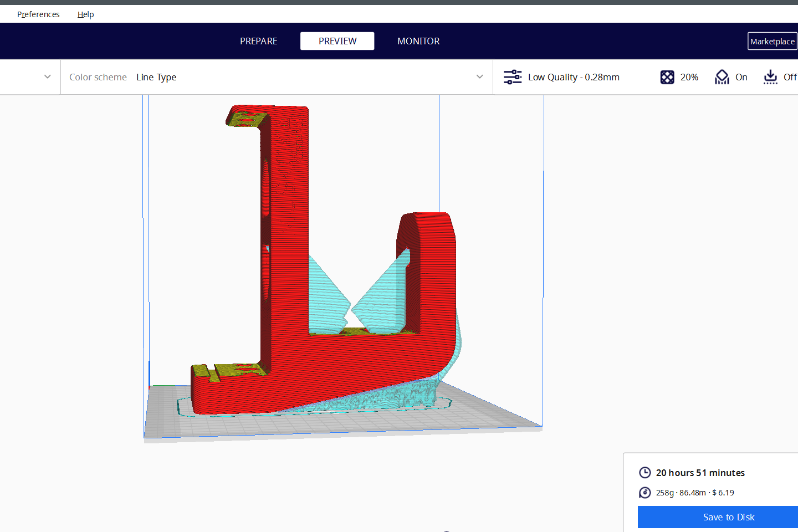
Task: Click the support On status text
Action: pyautogui.click(x=741, y=77)
